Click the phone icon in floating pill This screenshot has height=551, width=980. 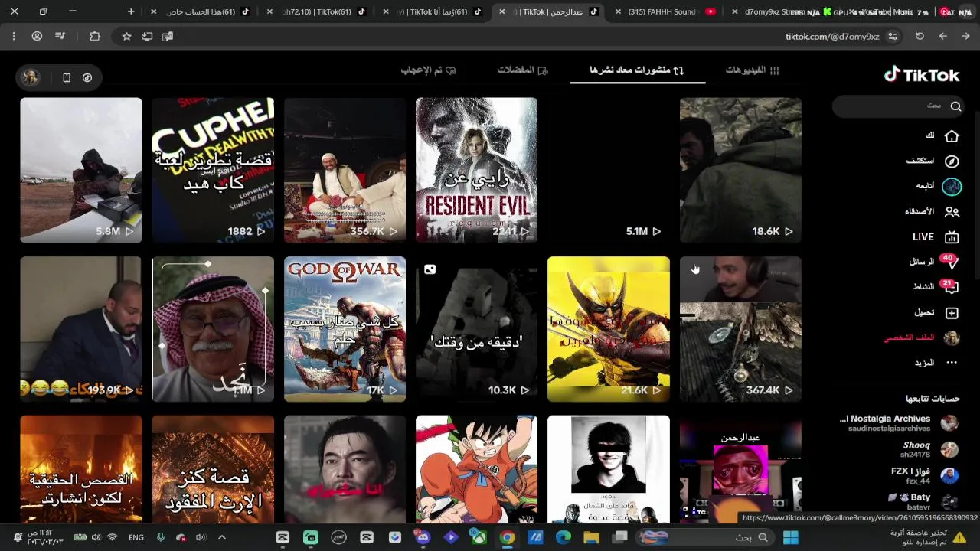coord(67,77)
